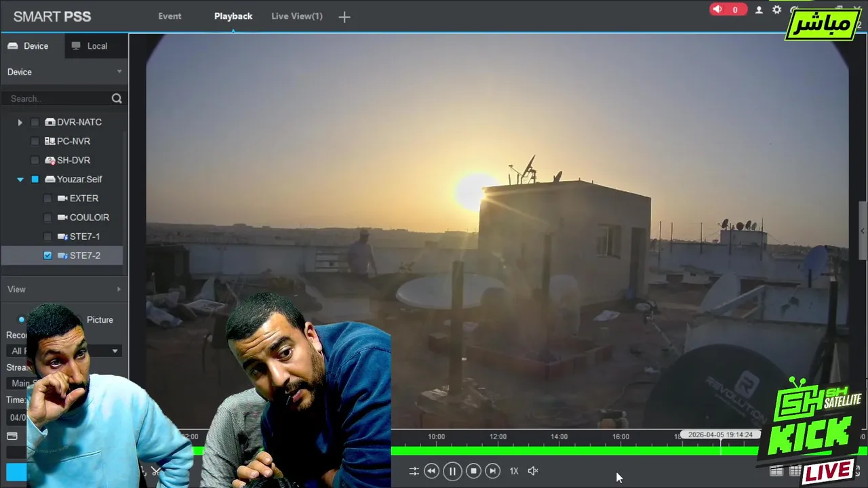The width and height of the screenshot is (868, 488).
Task: Enable the STE7-1 camera checkbox
Action: pos(47,236)
